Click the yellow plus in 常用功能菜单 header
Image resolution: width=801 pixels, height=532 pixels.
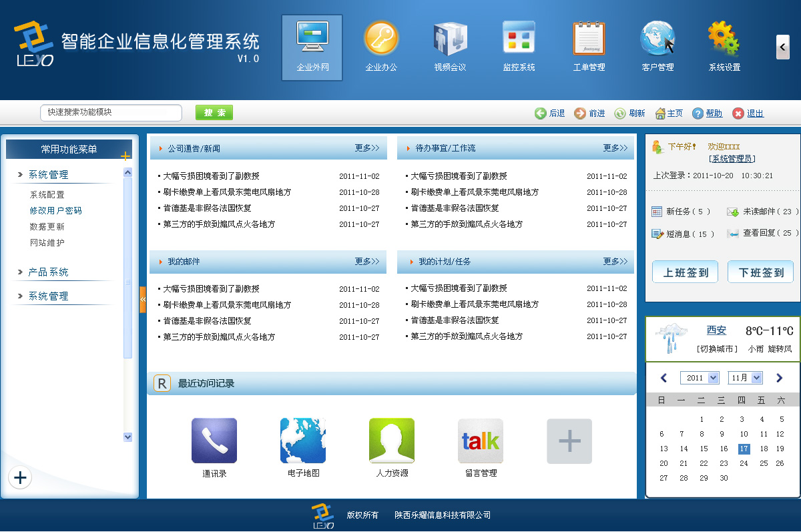125,156
